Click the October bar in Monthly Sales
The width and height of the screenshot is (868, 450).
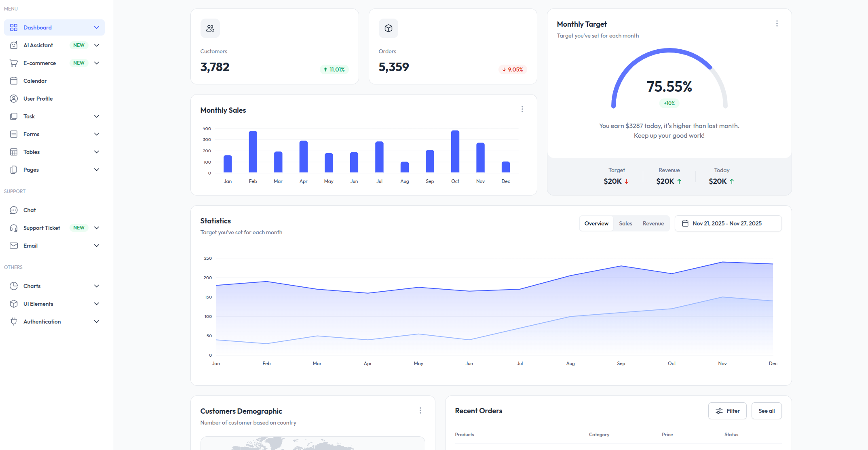(x=455, y=151)
